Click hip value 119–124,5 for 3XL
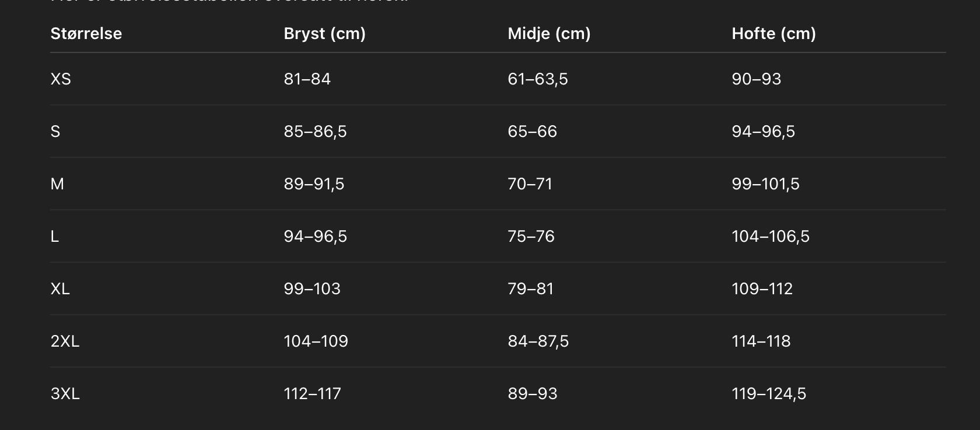Viewport: 980px width, 430px height. coord(769,394)
